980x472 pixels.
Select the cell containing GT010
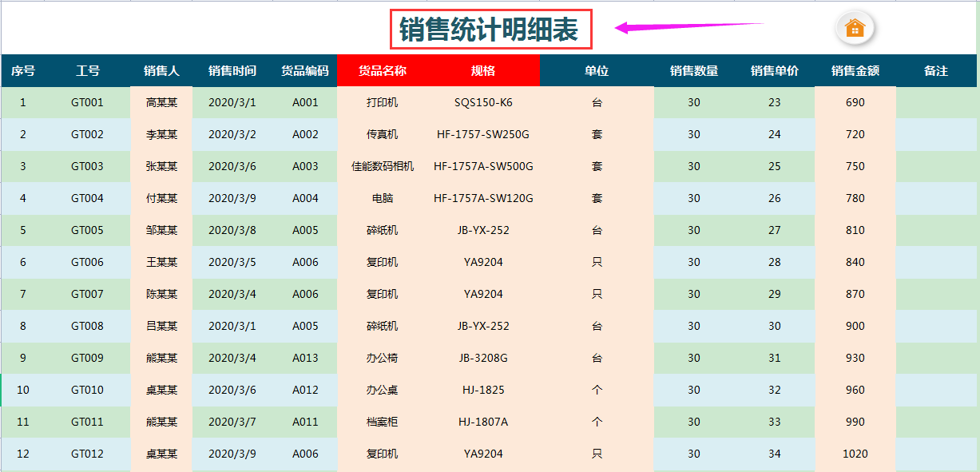(88, 390)
